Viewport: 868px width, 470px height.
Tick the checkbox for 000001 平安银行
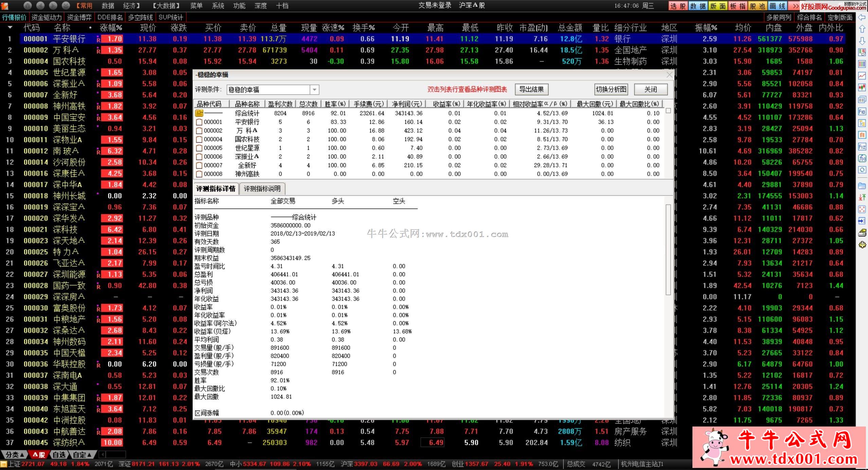pos(199,122)
